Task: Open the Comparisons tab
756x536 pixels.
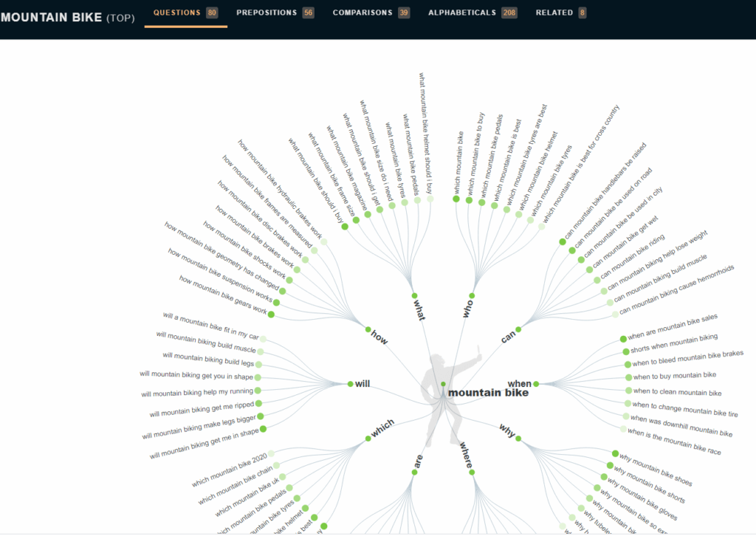Action: (371, 13)
